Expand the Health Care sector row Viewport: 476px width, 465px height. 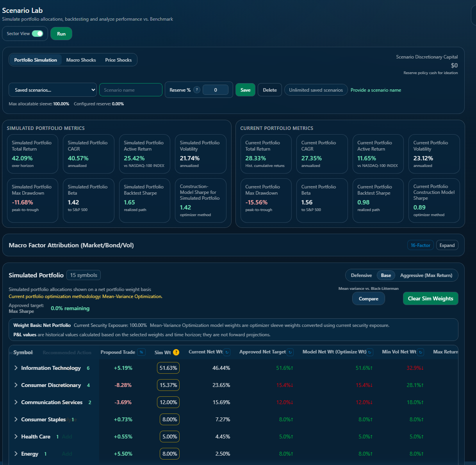coord(16,437)
